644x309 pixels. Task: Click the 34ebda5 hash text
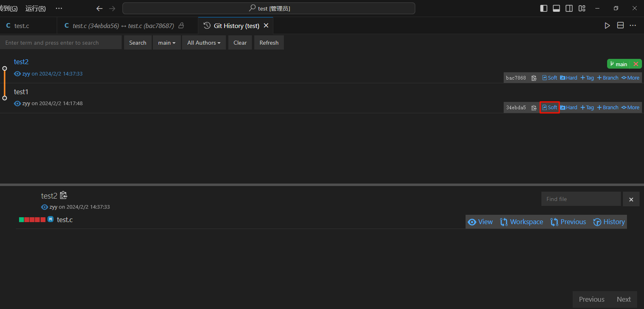tap(516, 108)
